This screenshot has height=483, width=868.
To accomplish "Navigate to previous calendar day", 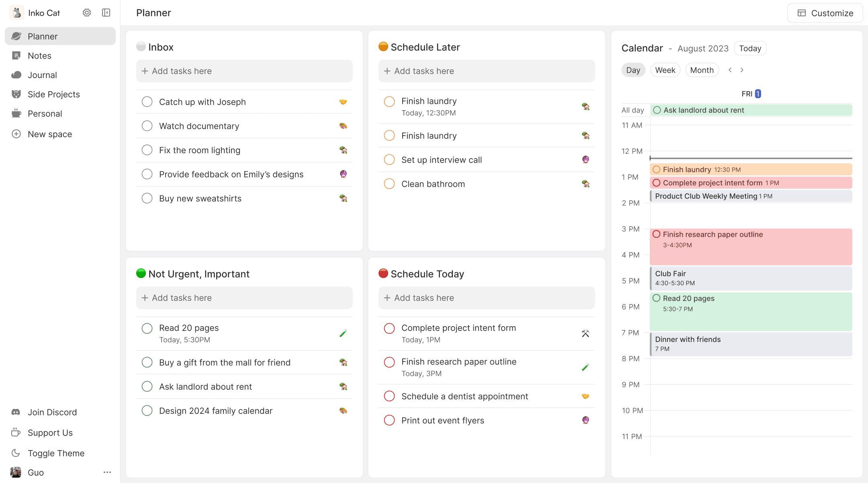I will pos(730,70).
